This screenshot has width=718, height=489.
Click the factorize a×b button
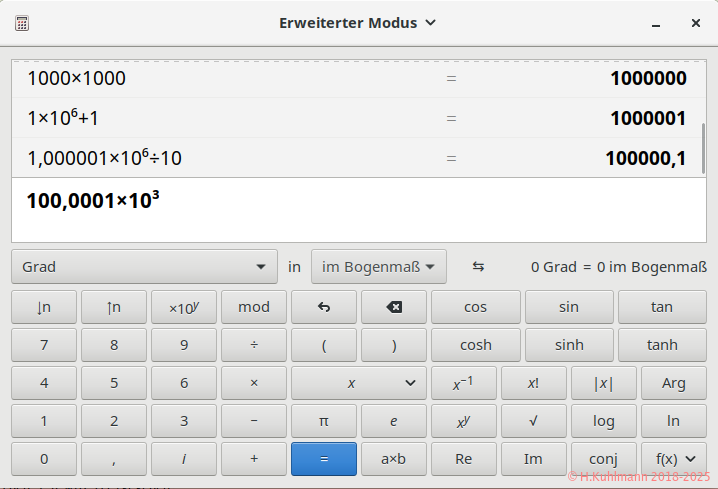coord(394,459)
